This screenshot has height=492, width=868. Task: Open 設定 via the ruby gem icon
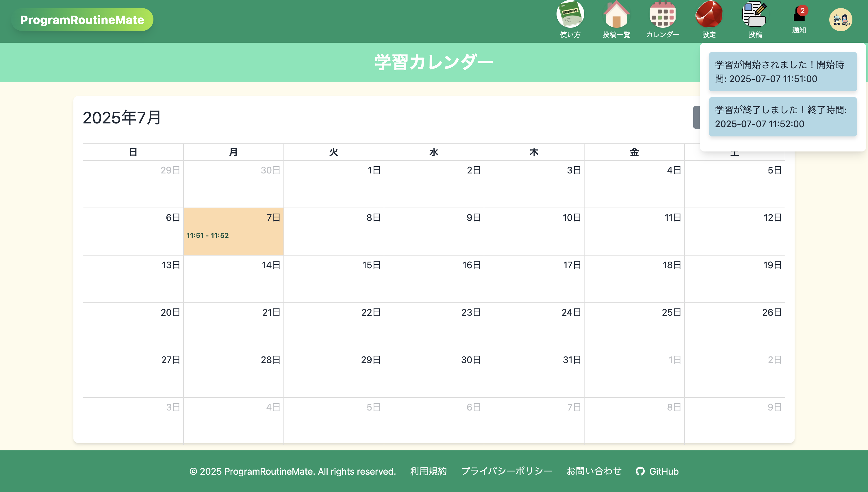(709, 14)
